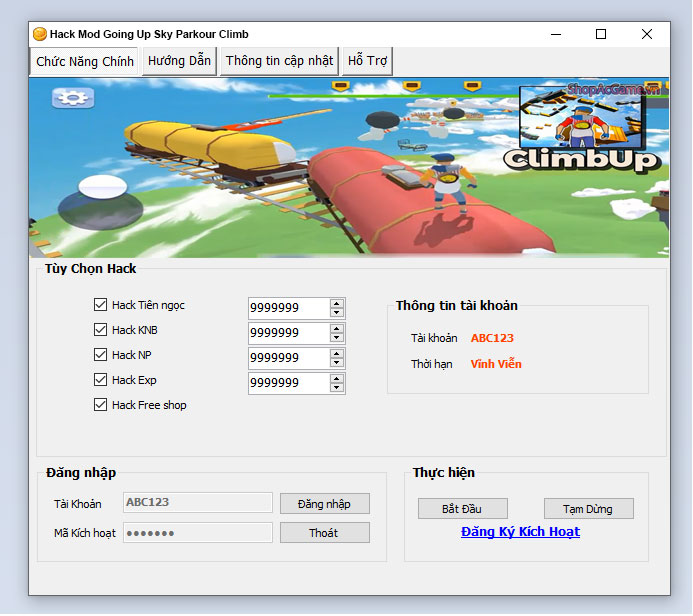Image resolution: width=693 pixels, height=616 pixels.
Task: Toggle the Hack Tiên ngọc checkbox
Action: pos(100,304)
